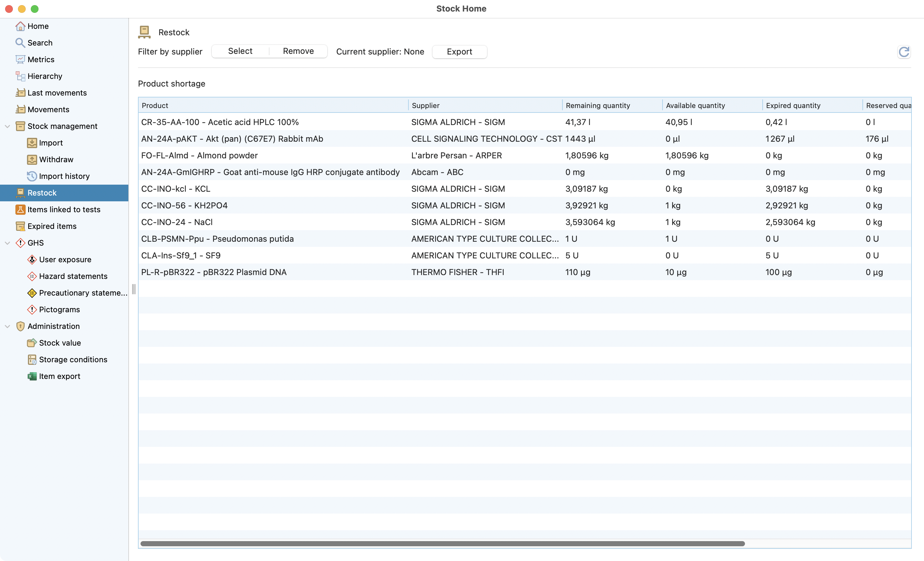Sort by Supplier column header
924x561 pixels.
(485, 105)
